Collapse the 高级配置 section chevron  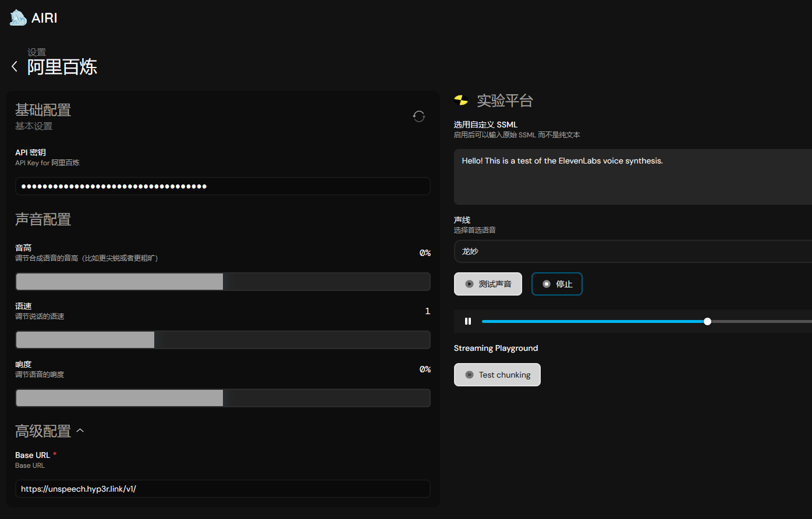(80, 431)
